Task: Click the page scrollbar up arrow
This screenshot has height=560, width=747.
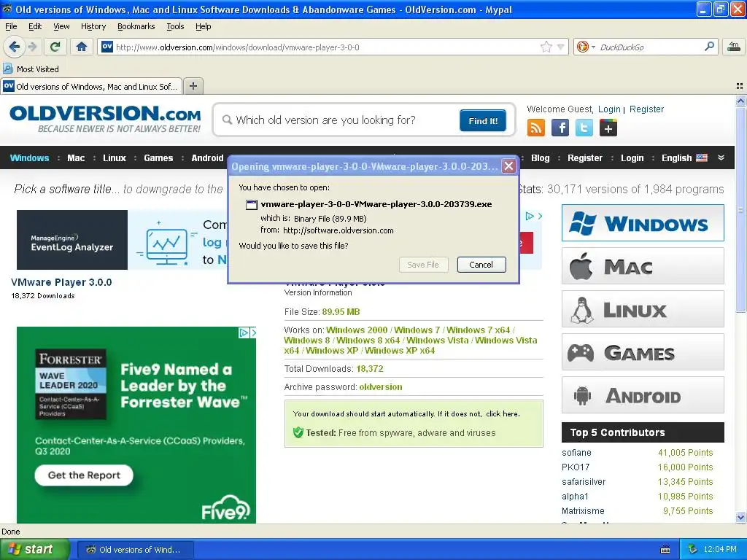Action: coord(740,101)
